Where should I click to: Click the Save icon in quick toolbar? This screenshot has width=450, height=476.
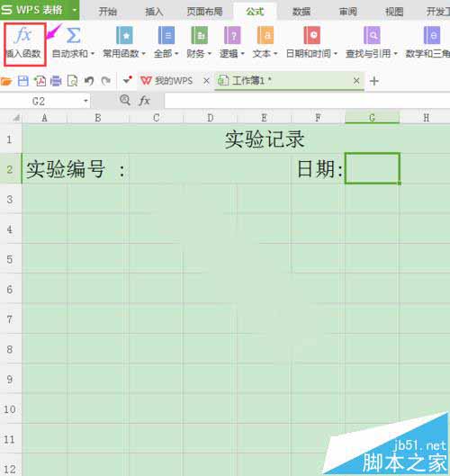[x=23, y=81]
